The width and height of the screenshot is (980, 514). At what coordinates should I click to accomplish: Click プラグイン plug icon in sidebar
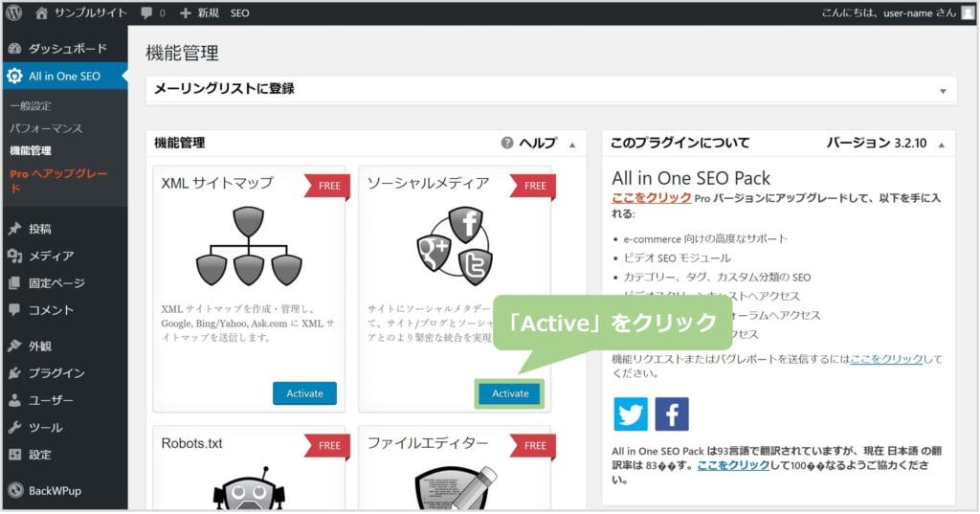(14, 373)
